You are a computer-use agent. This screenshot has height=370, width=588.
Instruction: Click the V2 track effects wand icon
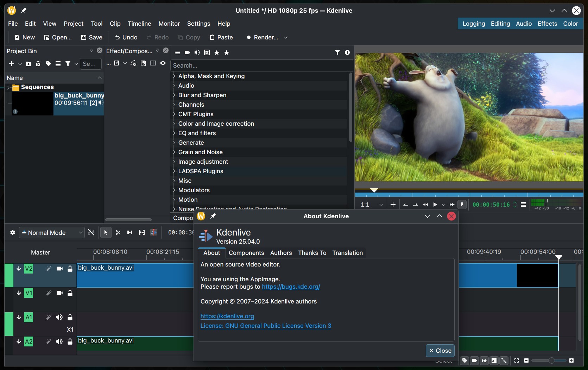coord(49,269)
